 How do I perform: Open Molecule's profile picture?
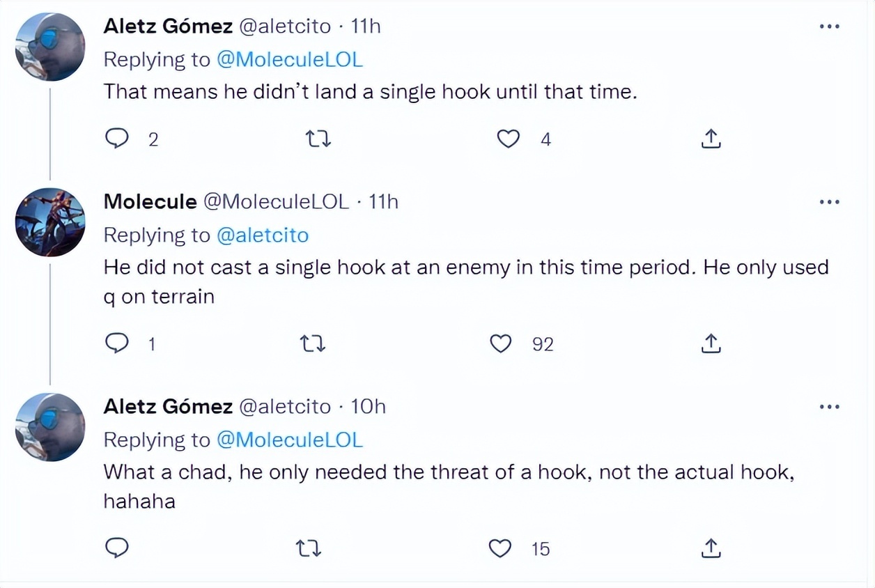tap(50, 222)
